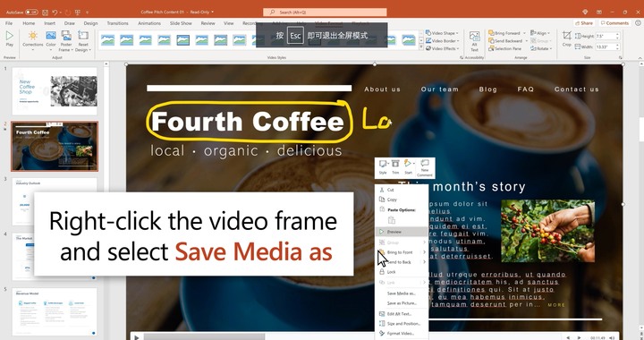Open the Align dropdown
644x340 pixels.
tap(540, 33)
